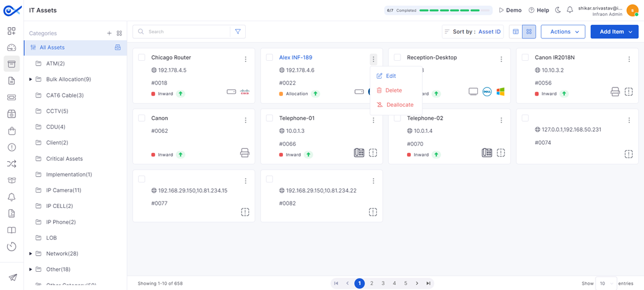Open the Actions dropdown
The image size is (644, 290).
point(563,32)
